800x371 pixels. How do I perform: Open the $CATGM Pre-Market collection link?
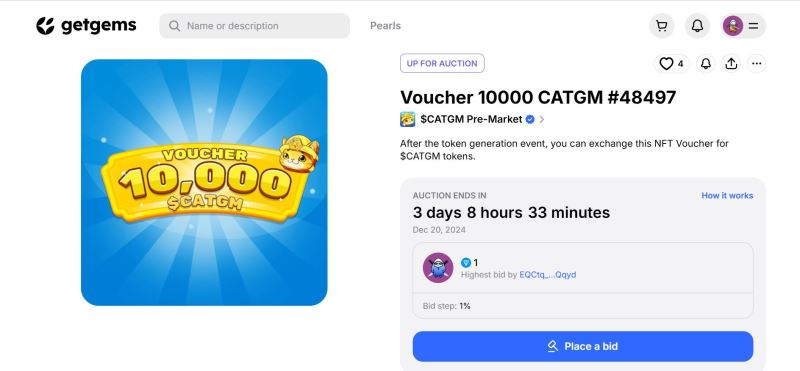coord(471,119)
